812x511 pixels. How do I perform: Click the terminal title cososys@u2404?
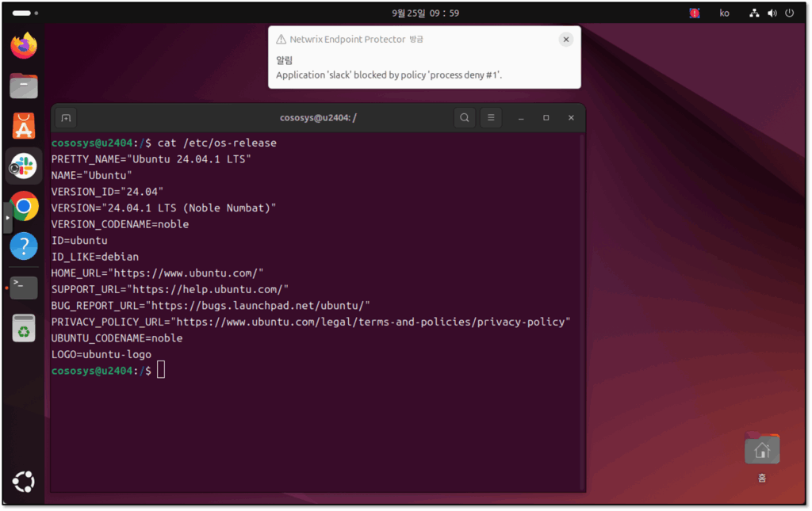click(x=318, y=118)
